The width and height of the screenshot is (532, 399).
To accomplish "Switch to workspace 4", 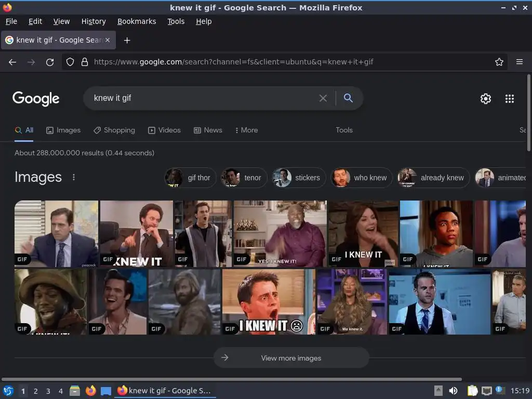I will (61, 391).
